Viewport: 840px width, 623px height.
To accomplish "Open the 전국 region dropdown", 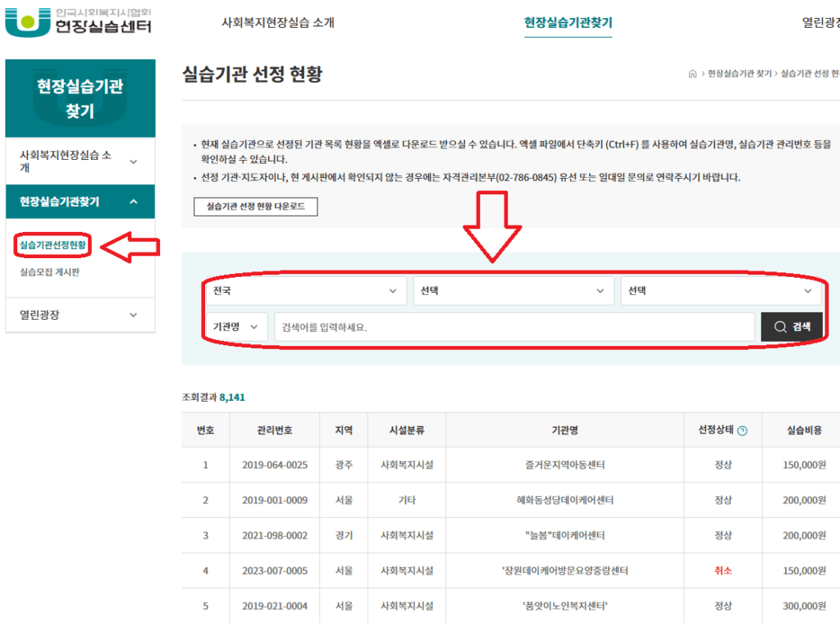I will (306, 291).
